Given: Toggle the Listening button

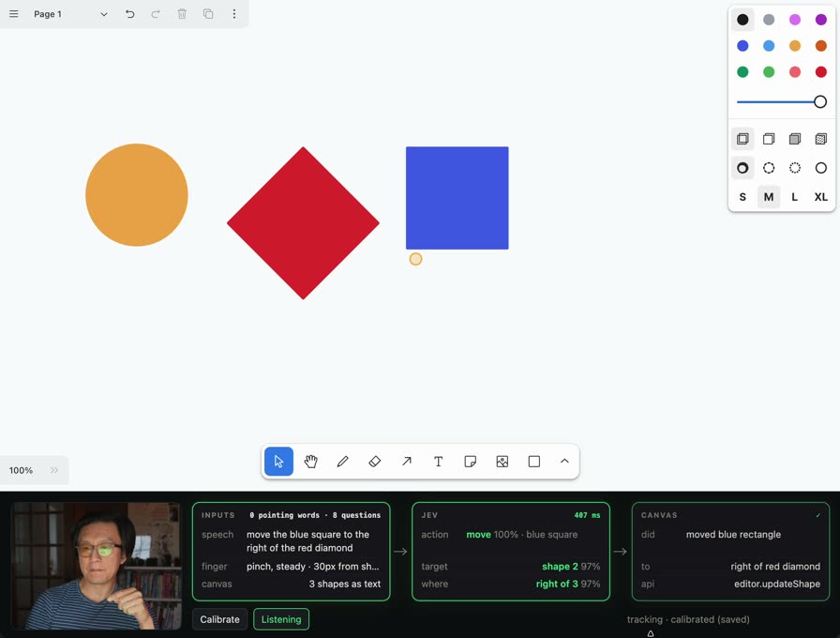Looking at the screenshot, I should pyautogui.click(x=281, y=619).
